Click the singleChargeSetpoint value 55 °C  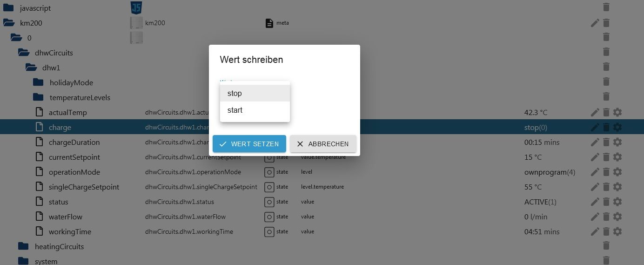533,187
